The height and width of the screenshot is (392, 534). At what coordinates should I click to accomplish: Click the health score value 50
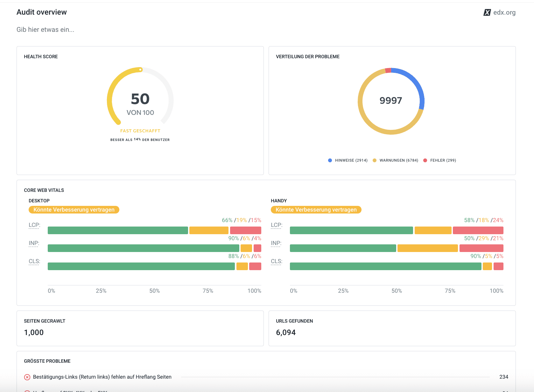click(140, 99)
